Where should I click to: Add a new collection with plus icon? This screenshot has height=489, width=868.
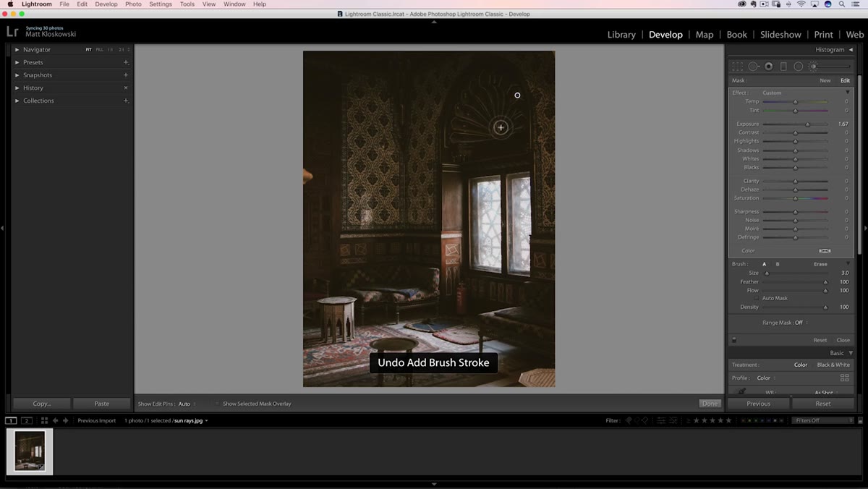(126, 101)
